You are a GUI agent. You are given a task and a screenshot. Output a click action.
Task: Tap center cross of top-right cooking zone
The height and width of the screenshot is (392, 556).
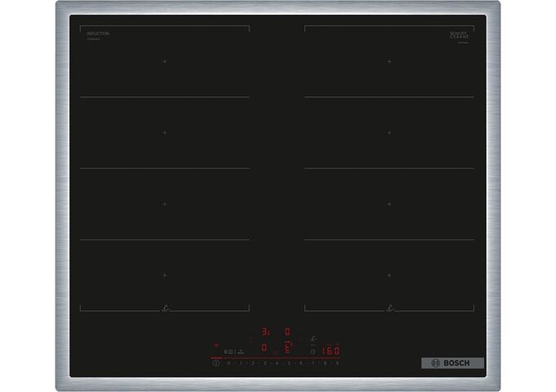[x=389, y=61]
